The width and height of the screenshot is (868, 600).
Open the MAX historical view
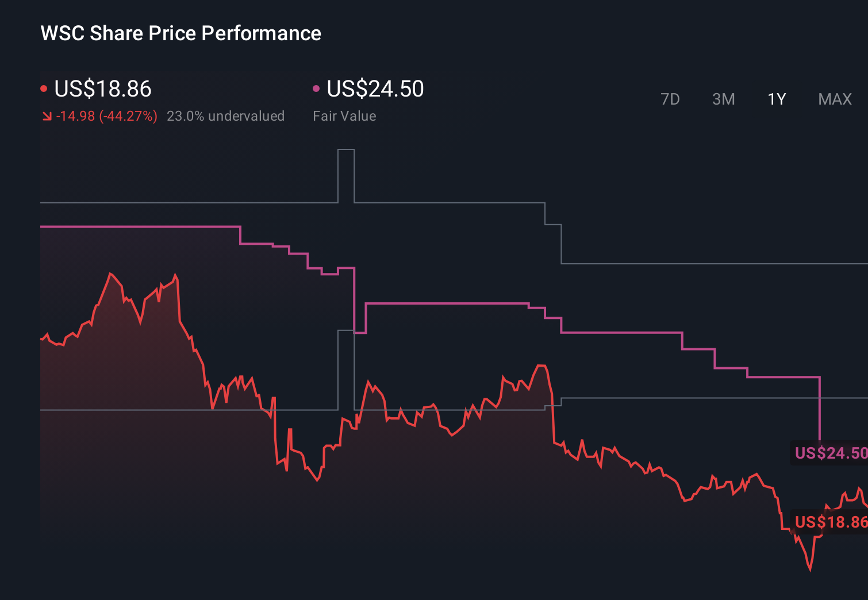click(834, 99)
